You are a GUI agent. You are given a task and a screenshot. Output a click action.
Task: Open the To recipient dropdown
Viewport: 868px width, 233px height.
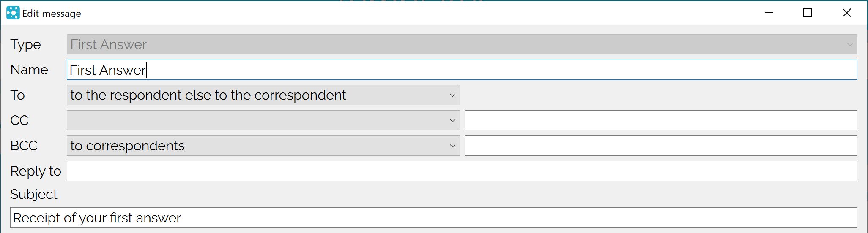[x=263, y=95]
